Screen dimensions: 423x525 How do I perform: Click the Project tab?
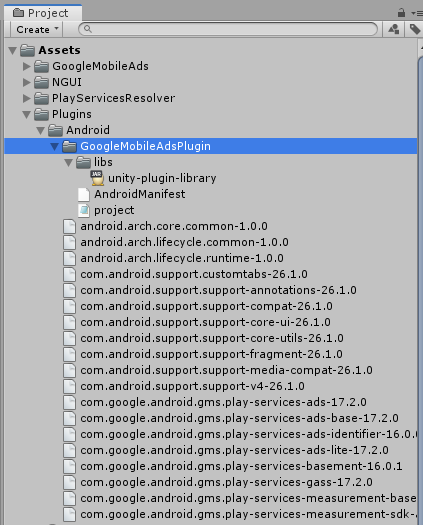[43, 13]
